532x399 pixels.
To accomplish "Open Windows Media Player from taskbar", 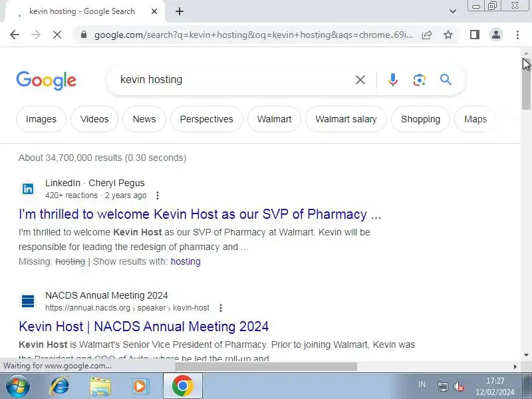I will [140, 386].
